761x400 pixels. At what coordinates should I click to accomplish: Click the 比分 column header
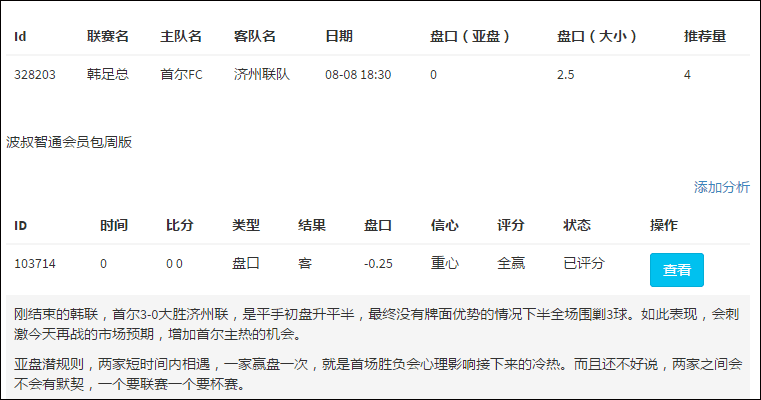(x=180, y=225)
